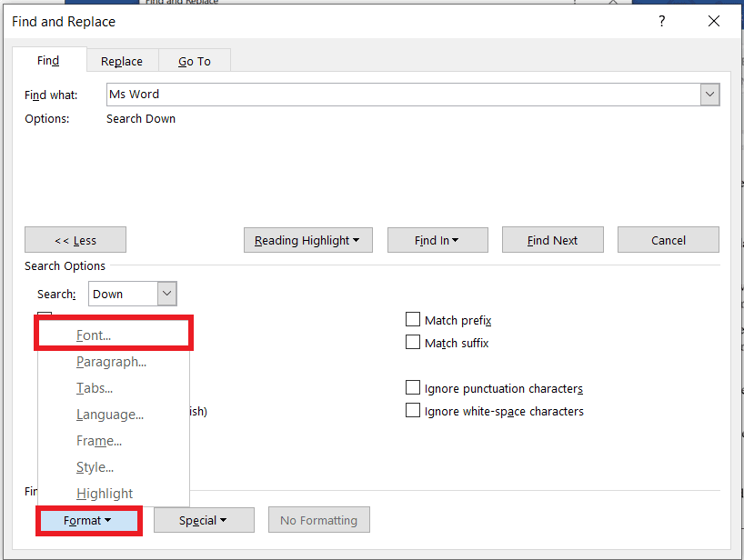Open the Reading Highlight dropdown
The width and height of the screenshot is (744, 560).
pos(307,239)
